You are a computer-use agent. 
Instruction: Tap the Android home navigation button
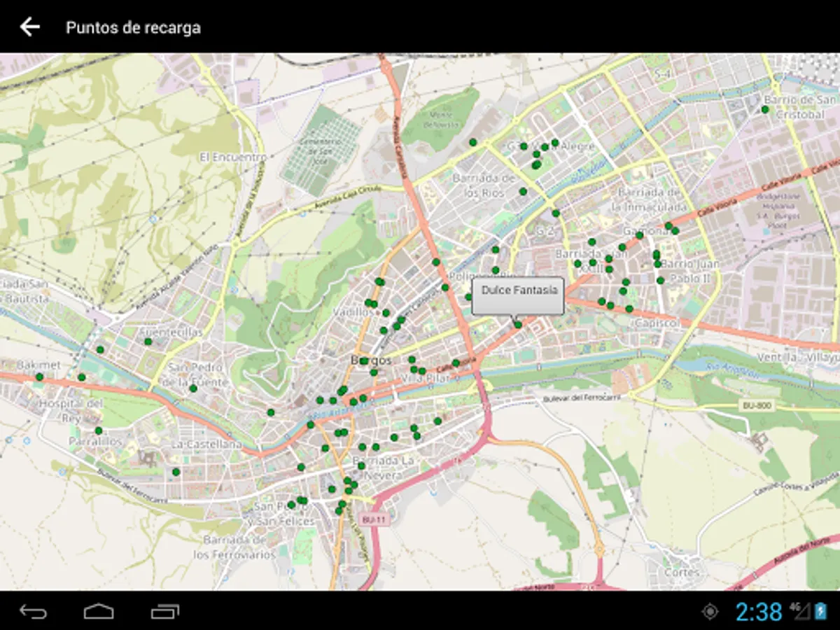tap(99, 612)
